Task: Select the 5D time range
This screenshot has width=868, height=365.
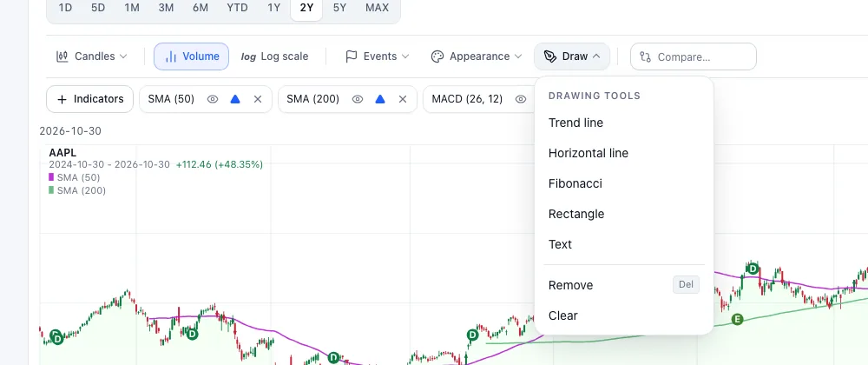Action: point(98,9)
